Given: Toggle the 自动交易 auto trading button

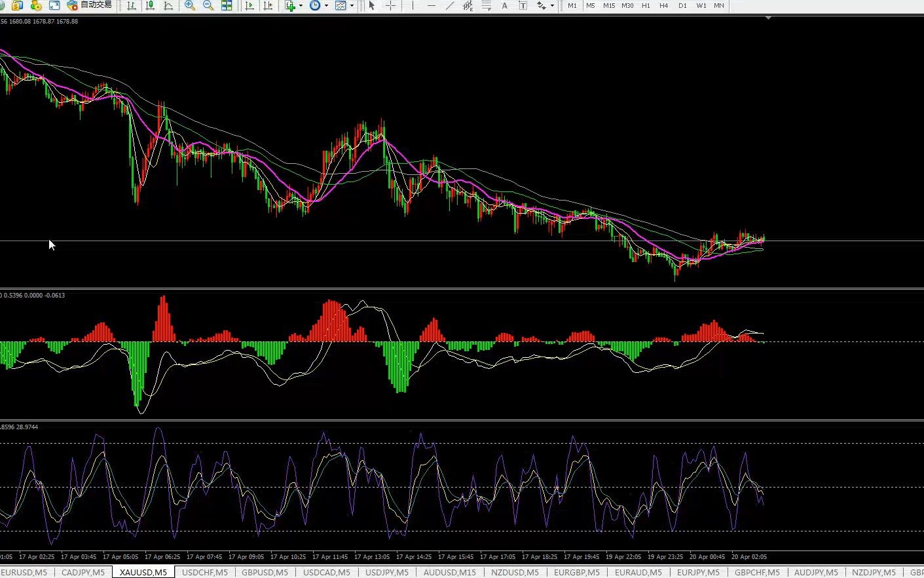Looking at the screenshot, I should tap(90, 5).
